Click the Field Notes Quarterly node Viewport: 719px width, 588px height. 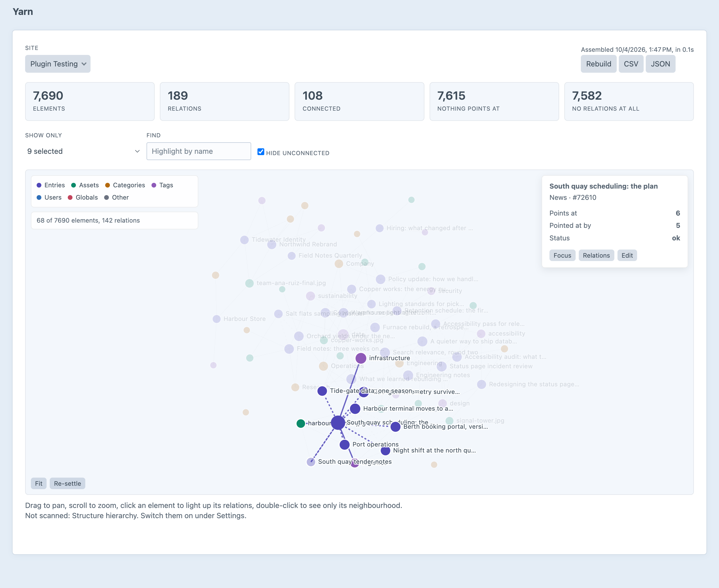(x=291, y=256)
